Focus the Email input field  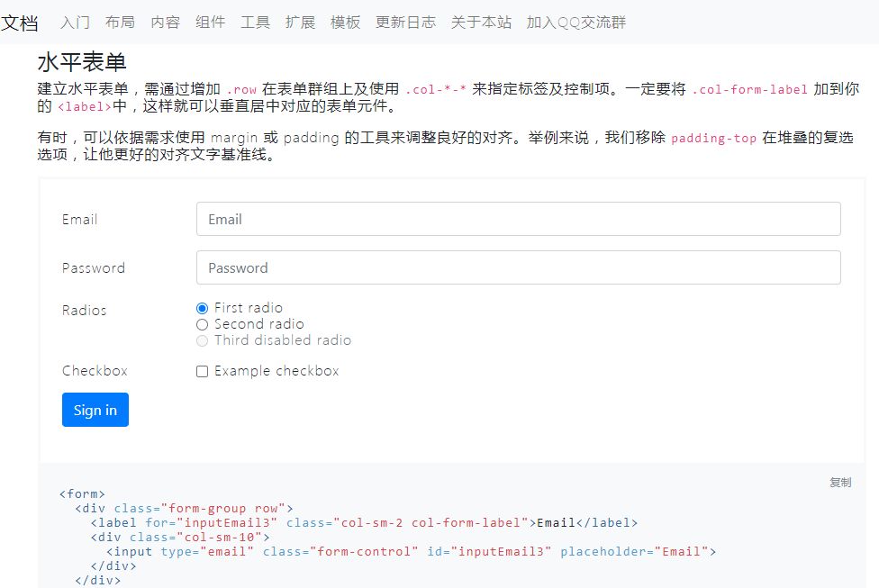click(519, 219)
